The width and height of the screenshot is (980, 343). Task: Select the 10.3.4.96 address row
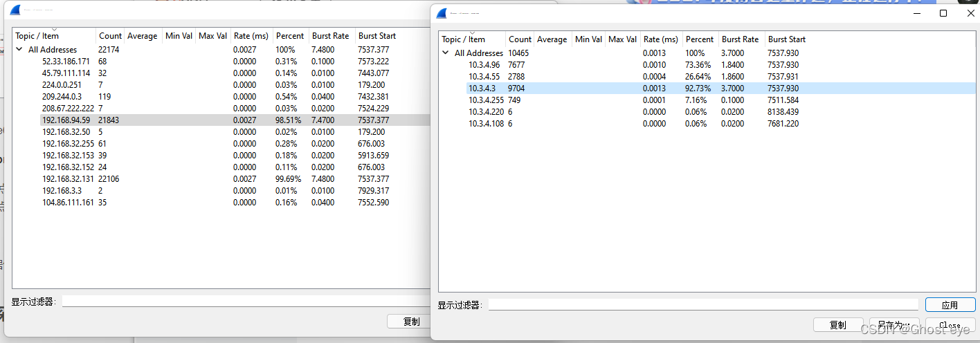(x=483, y=65)
